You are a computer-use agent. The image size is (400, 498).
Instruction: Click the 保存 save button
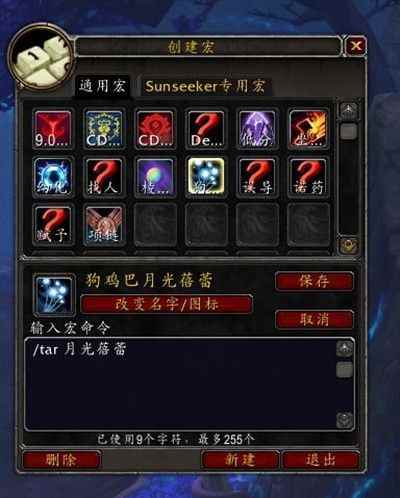tap(314, 282)
